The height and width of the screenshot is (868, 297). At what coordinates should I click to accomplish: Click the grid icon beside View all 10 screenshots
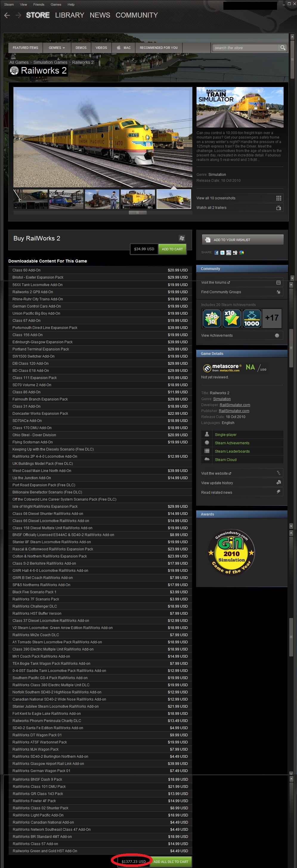pos(279,198)
